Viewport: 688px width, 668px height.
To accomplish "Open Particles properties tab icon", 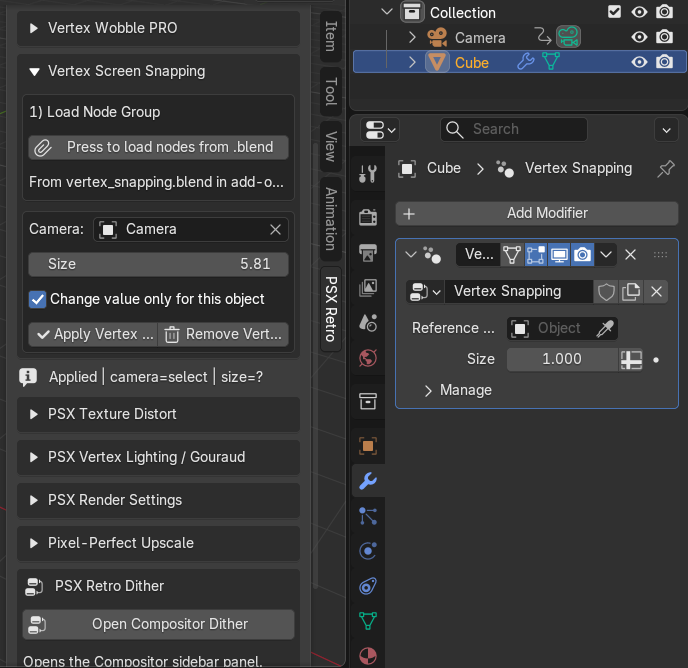I will pos(368,516).
